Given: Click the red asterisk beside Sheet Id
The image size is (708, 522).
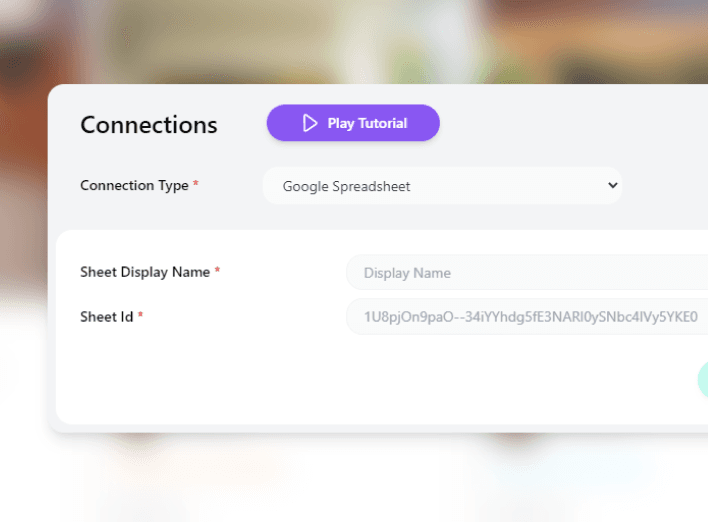Looking at the screenshot, I should click(141, 316).
